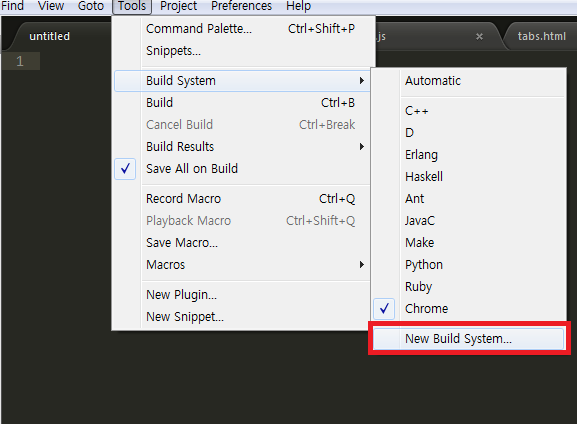Close the open Tools menu

132,6
